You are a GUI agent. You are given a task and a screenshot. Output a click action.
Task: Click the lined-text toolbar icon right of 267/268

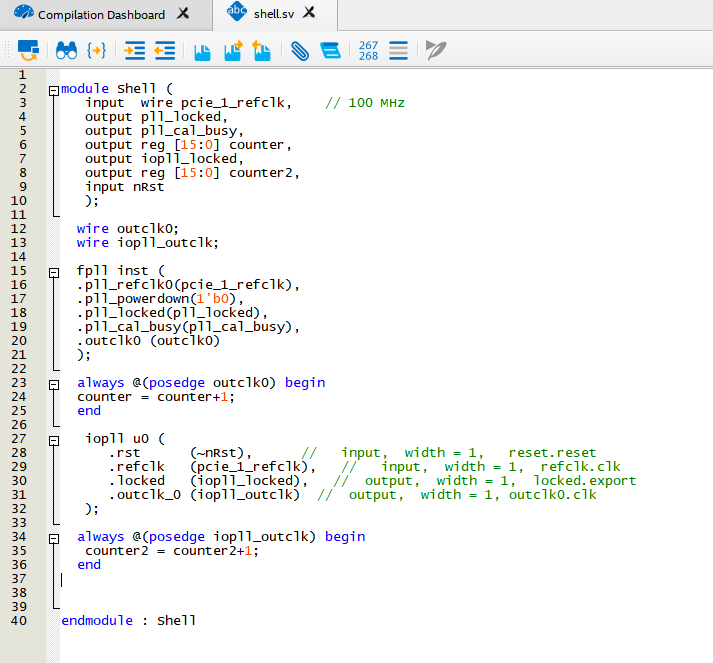coord(398,49)
